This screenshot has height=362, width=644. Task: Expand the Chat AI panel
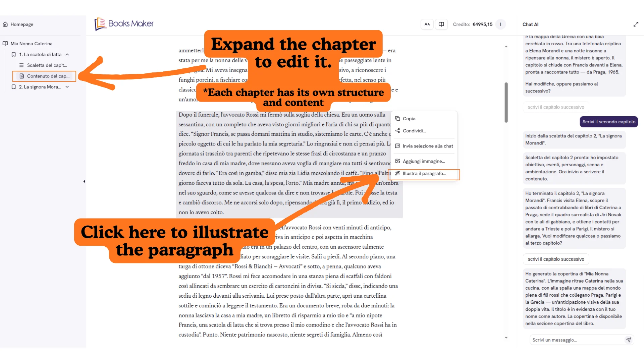tap(636, 24)
